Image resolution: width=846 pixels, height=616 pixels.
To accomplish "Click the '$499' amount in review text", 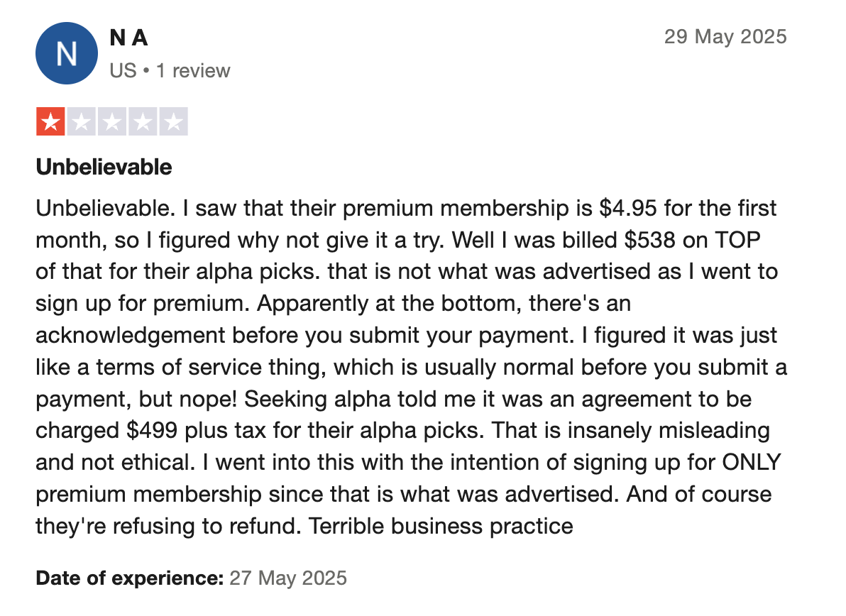I will [x=152, y=431].
